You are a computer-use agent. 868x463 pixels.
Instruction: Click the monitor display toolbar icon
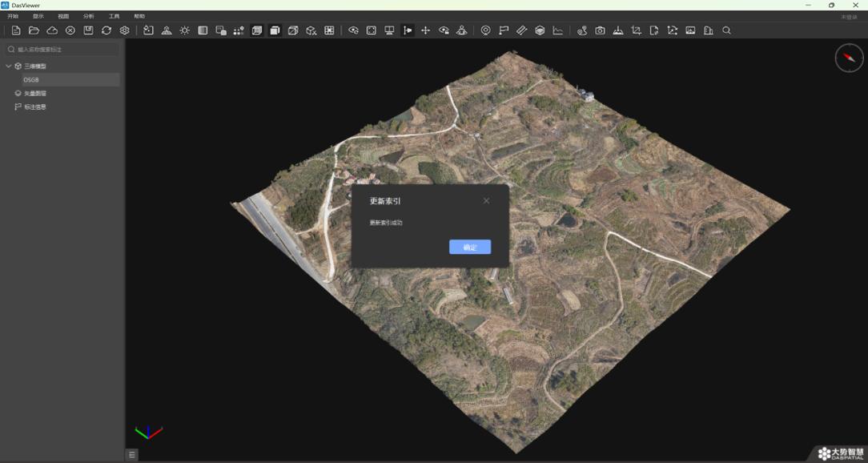point(389,30)
